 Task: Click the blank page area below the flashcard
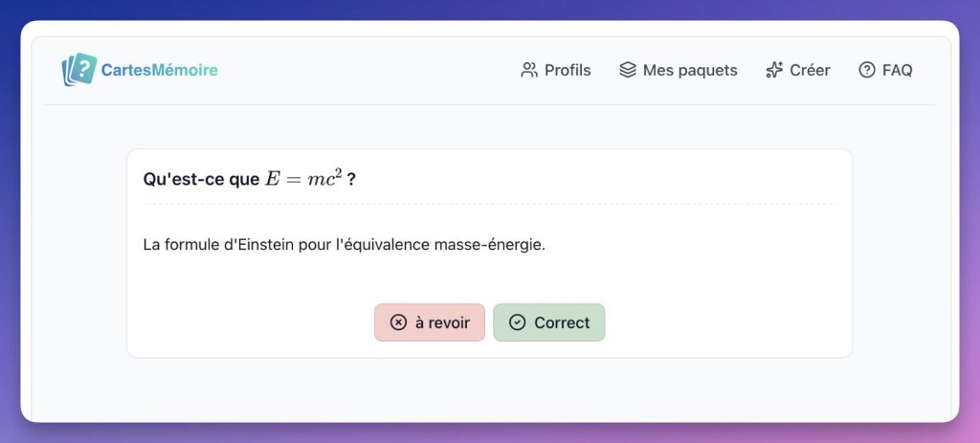(x=489, y=390)
